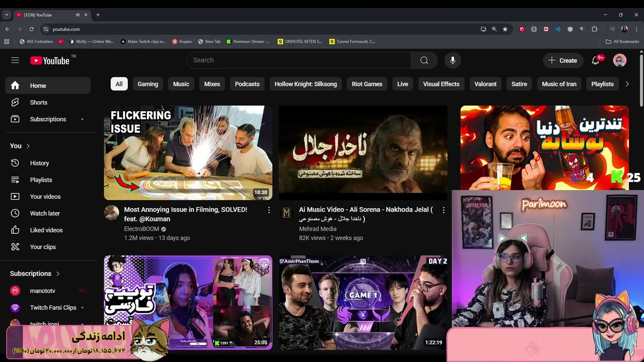This screenshot has height=362, width=644.
Task: Show more category chips with right arrow
Action: (627, 84)
